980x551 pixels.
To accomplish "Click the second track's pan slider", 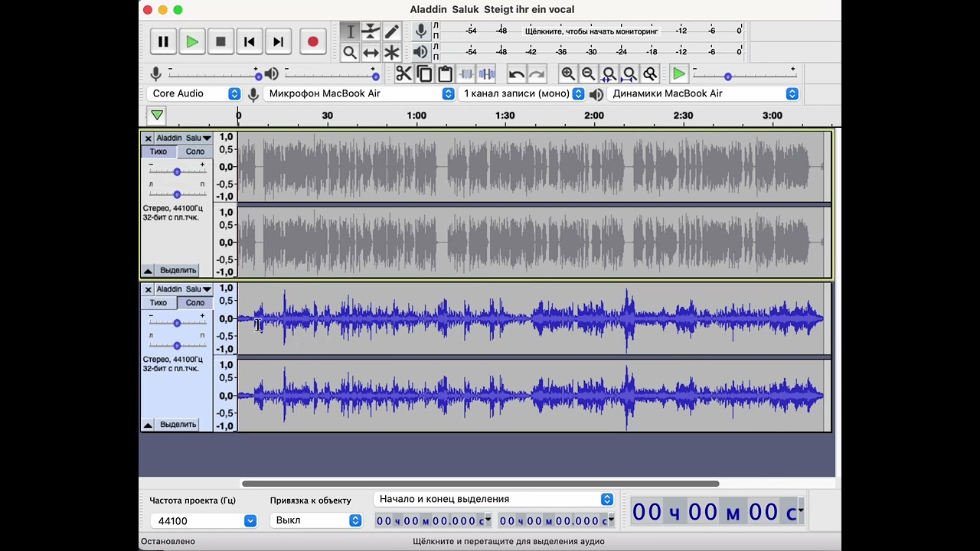I will 177,346.
